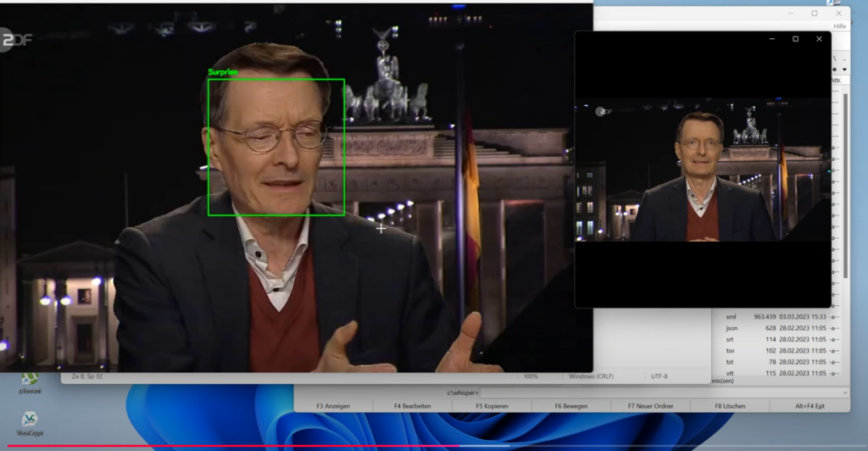Close the small black video preview window
The height and width of the screenshot is (451, 868).
pyautogui.click(x=820, y=39)
